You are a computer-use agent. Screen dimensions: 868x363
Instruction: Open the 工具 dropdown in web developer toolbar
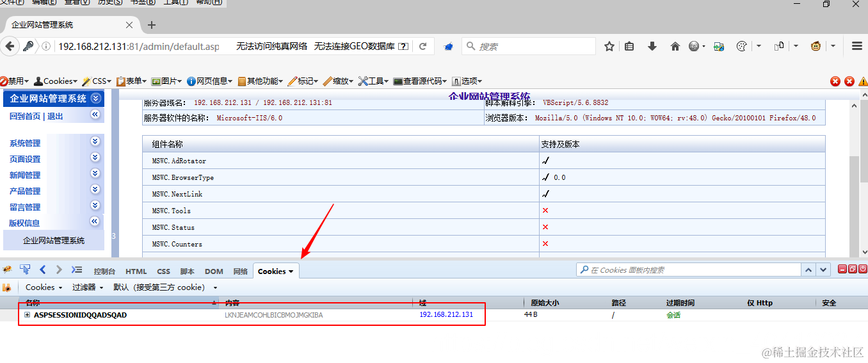[373, 81]
